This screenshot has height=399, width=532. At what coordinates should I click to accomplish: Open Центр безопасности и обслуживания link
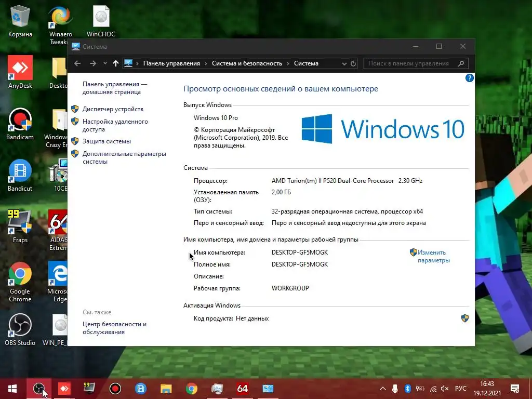114,328
